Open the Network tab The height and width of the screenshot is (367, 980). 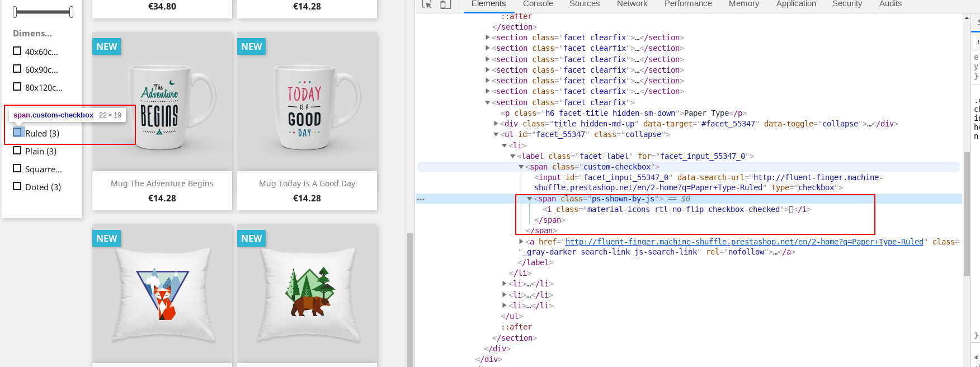click(632, 4)
